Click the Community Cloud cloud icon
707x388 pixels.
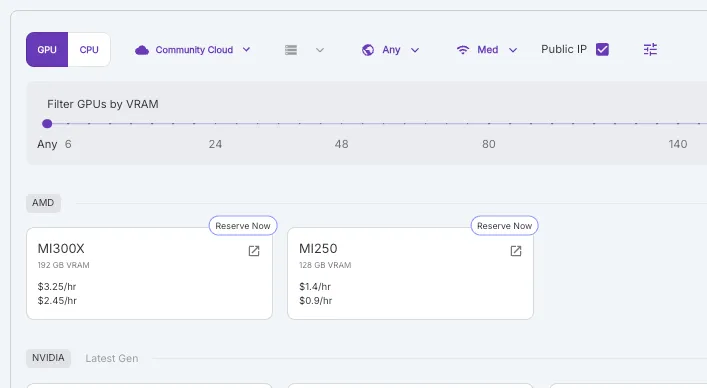142,50
